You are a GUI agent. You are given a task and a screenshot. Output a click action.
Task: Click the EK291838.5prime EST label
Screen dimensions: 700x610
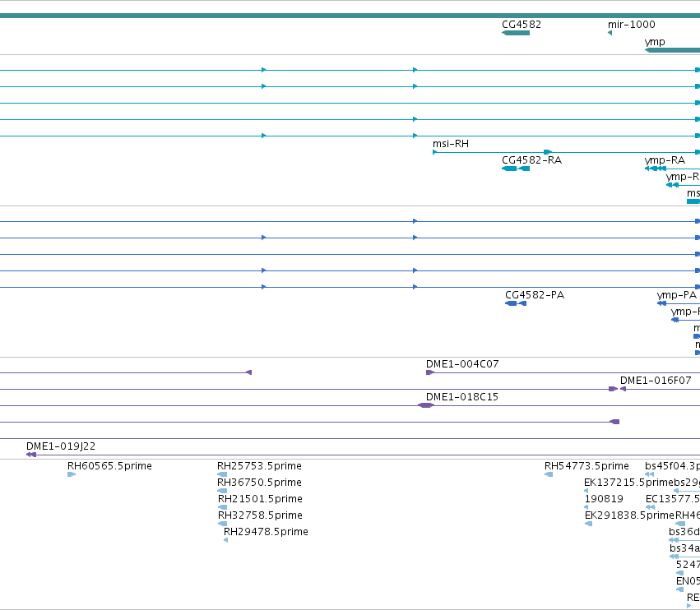pyautogui.click(x=629, y=515)
